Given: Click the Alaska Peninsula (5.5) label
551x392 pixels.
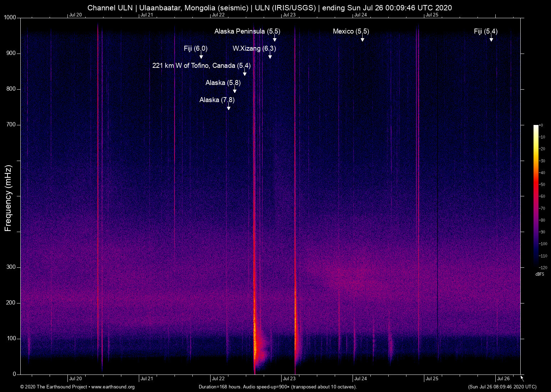Looking at the screenshot, I should 247,31.
